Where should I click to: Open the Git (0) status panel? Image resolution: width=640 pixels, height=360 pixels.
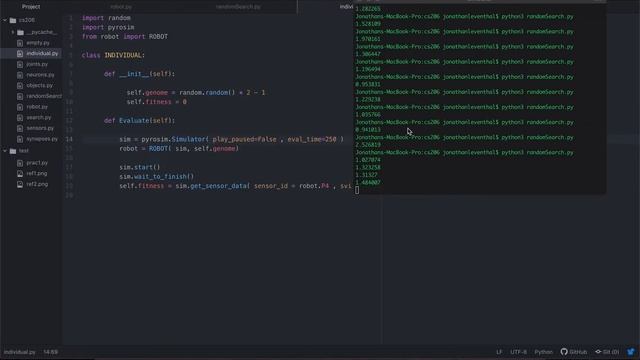tap(607, 352)
